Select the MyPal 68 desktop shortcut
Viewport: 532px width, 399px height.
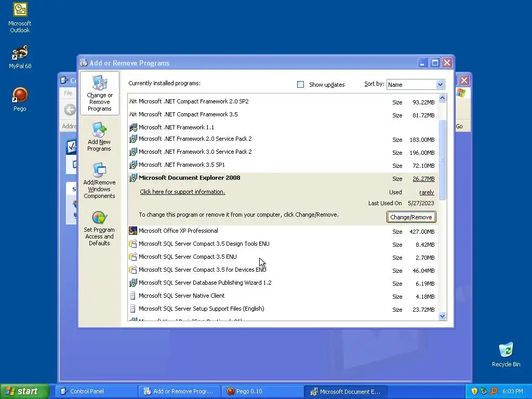pos(20,57)
